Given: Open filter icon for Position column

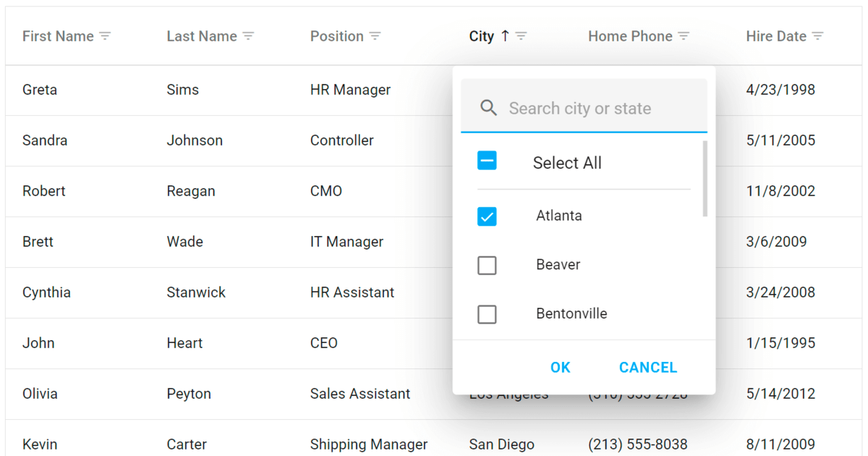Looking at the screenshot, I should 375,36.
